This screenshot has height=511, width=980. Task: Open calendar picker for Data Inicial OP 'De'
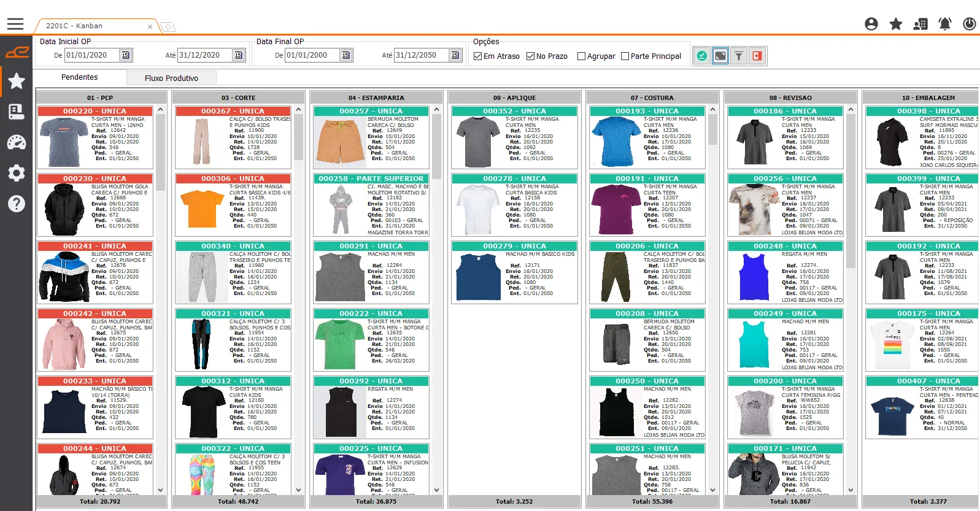point(125,55)
